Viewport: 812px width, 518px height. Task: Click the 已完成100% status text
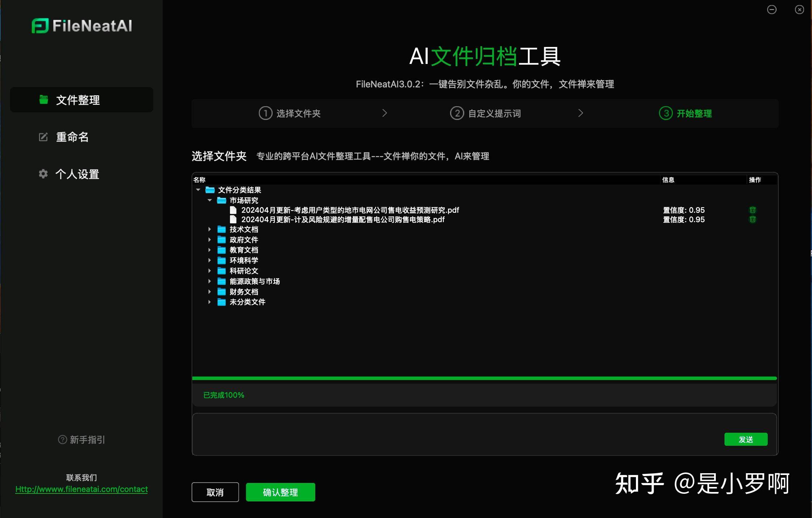point(224,395)
